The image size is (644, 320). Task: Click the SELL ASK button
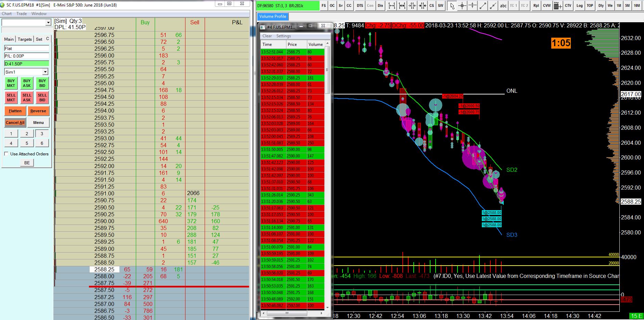pyautogui.click(x=27, y=98)
